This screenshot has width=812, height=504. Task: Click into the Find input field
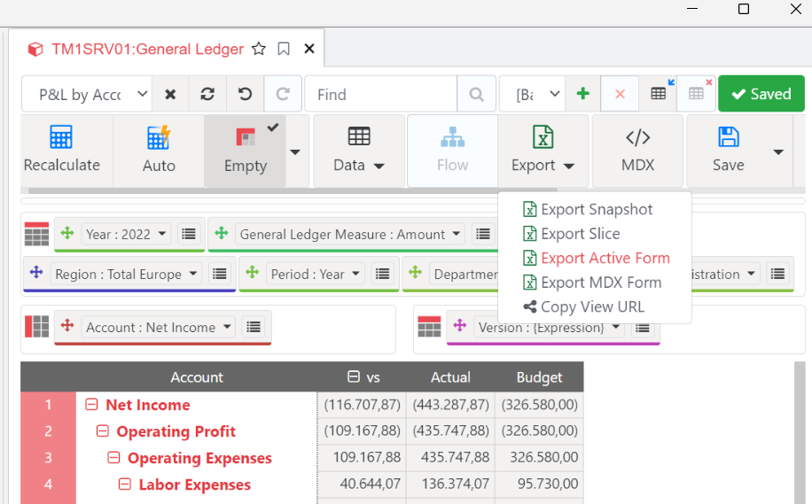click(381, 94)
